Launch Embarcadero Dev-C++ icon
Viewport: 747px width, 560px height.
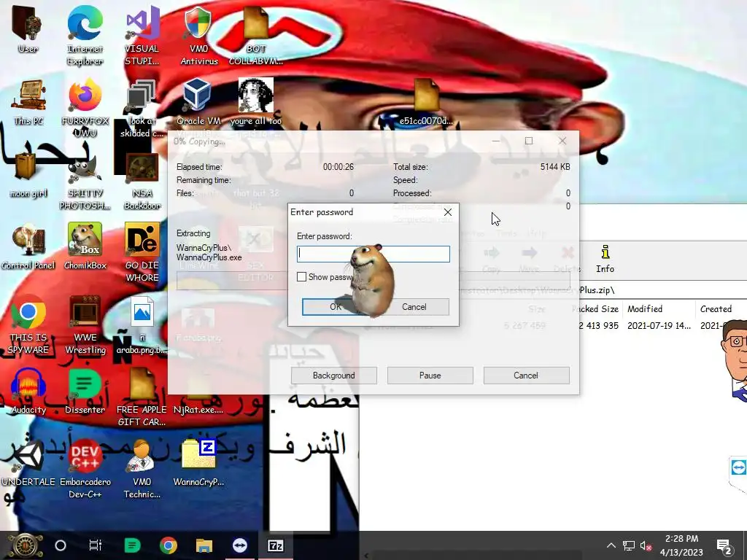[85, 469]
